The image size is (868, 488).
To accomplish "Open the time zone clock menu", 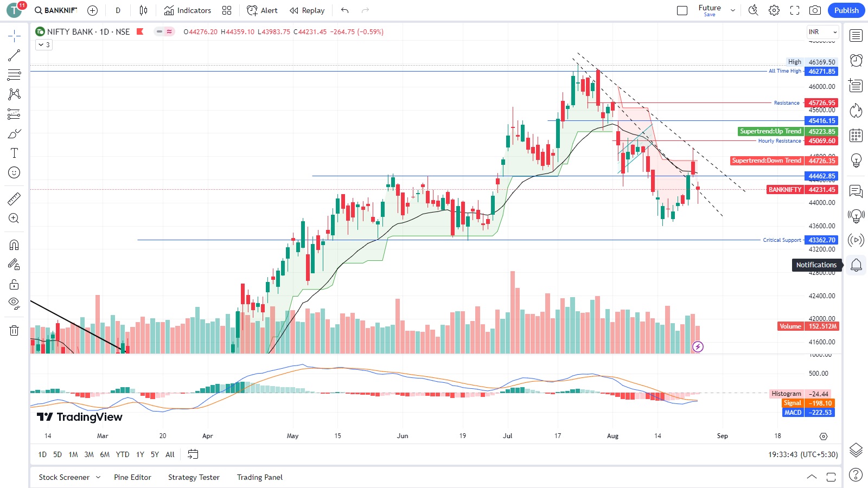I will tap(803, 454).
